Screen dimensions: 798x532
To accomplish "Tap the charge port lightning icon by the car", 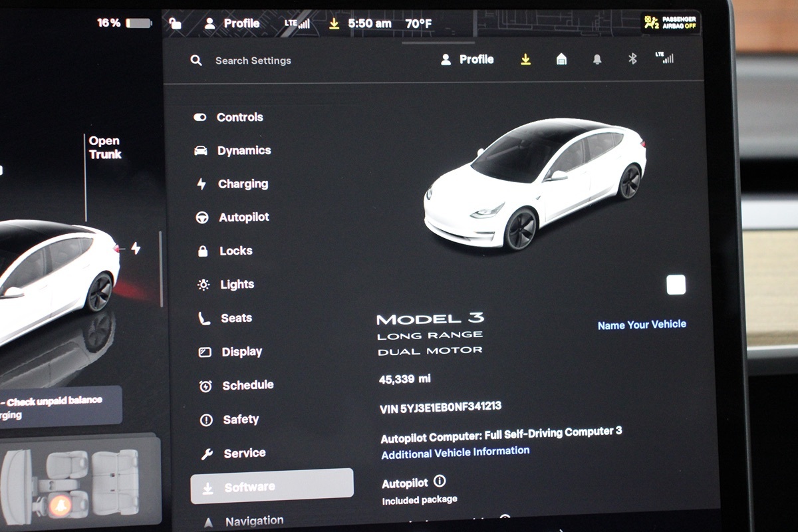I will (136, 249).
